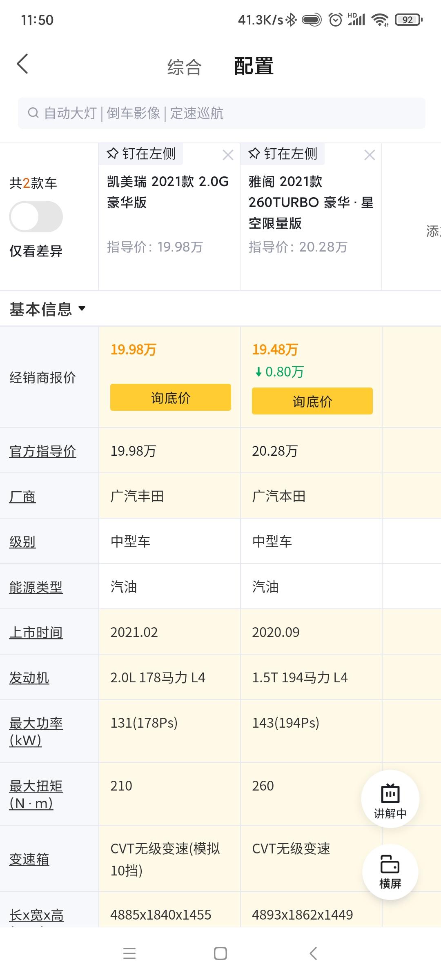Select the 广汽本田 manufacturer cell

(311, 496)
